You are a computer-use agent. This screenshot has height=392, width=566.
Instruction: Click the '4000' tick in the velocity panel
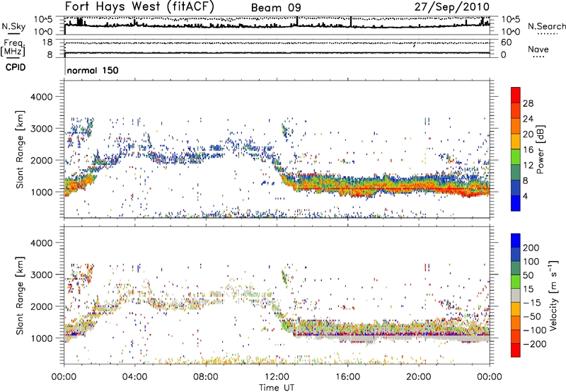[x=42, y=243]
